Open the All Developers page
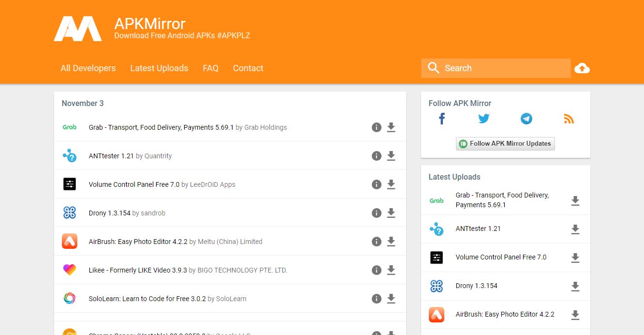The image size is (644, 335). 88,68
